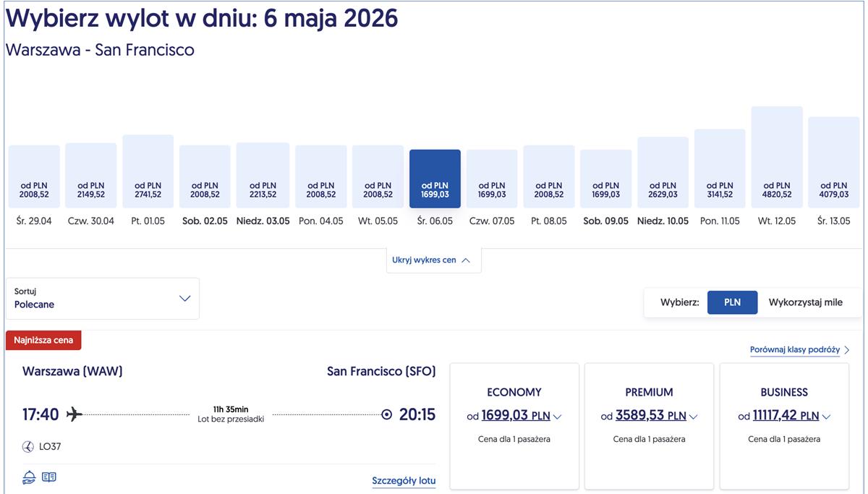Screen dimensions: 868x494
Task: Click the arrow next to Porównaj klasy podróży
Action: 847,350
